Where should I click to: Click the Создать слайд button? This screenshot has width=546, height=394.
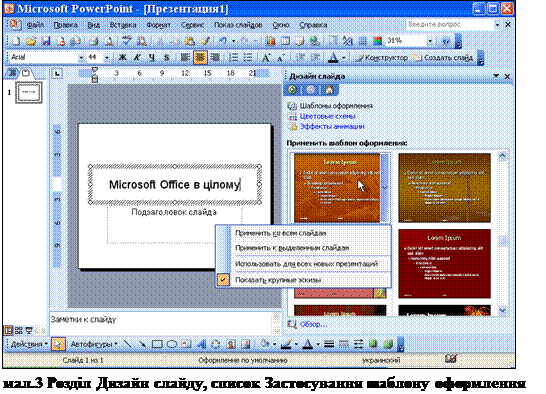[443, 57]
